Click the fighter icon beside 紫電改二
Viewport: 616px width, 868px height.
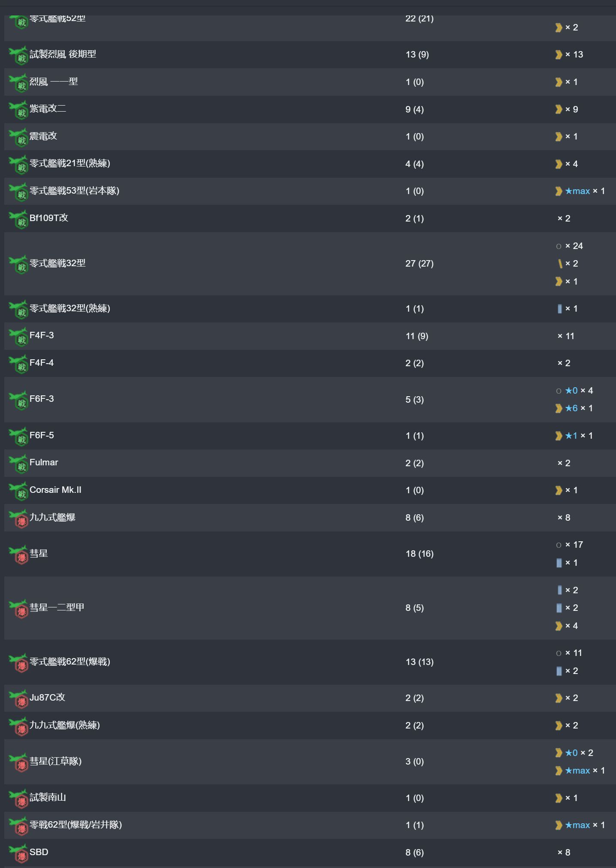click(18, 109)
